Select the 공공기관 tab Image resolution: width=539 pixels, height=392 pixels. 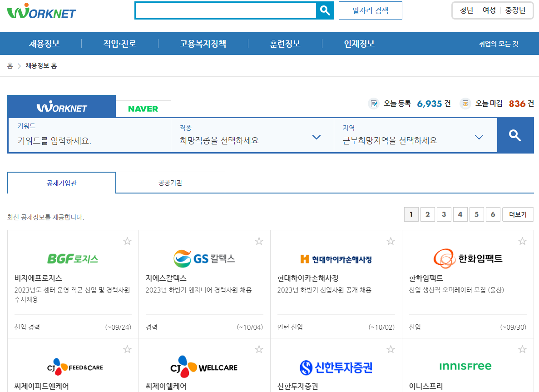point(170,183)
